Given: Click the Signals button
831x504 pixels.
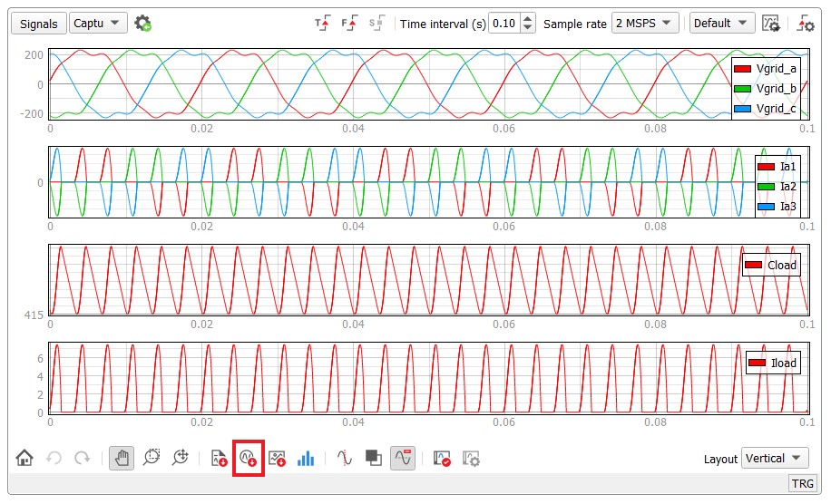Looking at the screenshot, I should (38, 24).
